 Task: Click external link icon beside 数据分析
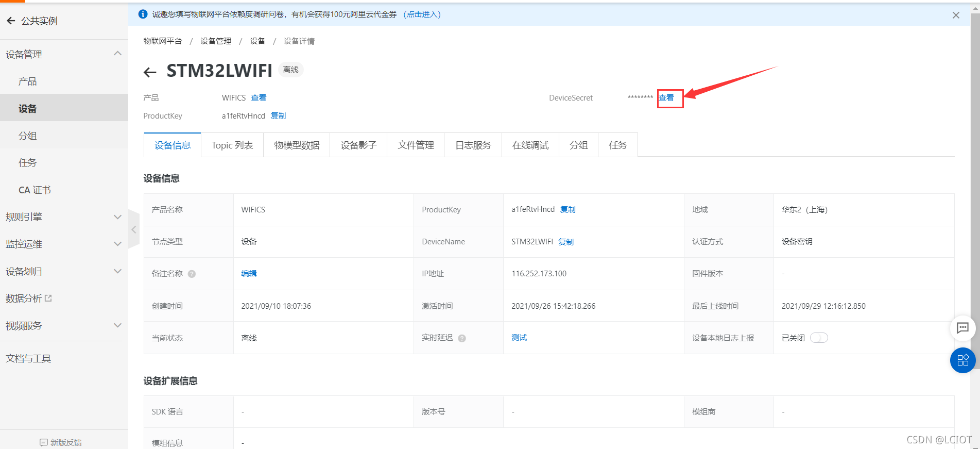pyautogui.click(x=48, y=298)
